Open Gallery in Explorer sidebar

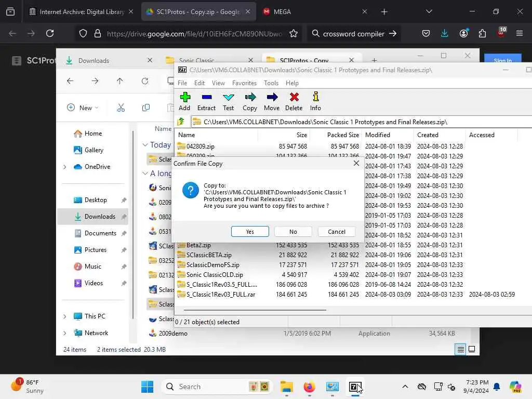[88, 150]
